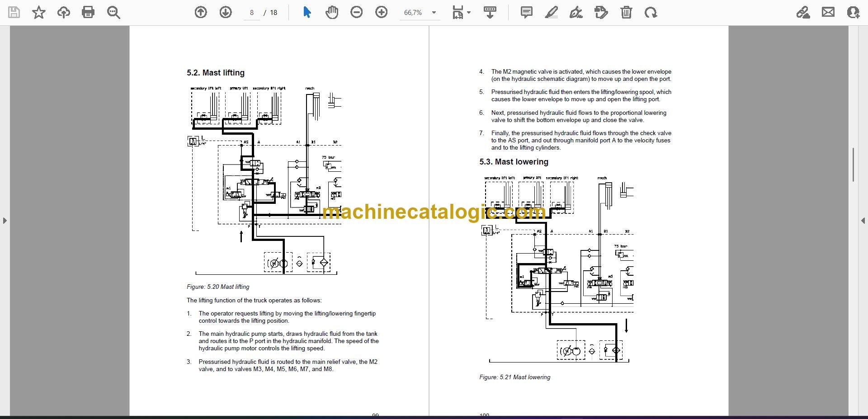
Task: Open the find text magnifier
Action: click(x=113, y=12)
